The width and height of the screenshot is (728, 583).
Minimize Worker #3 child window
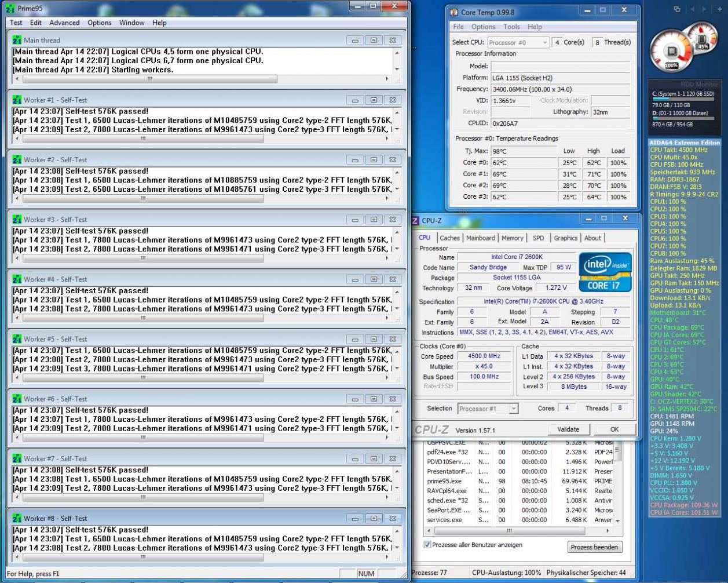click(x=355, y=220)
